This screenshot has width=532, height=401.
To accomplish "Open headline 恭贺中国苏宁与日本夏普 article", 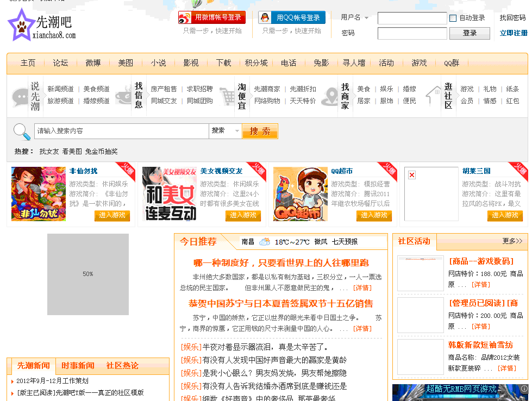I will point(281,304).
